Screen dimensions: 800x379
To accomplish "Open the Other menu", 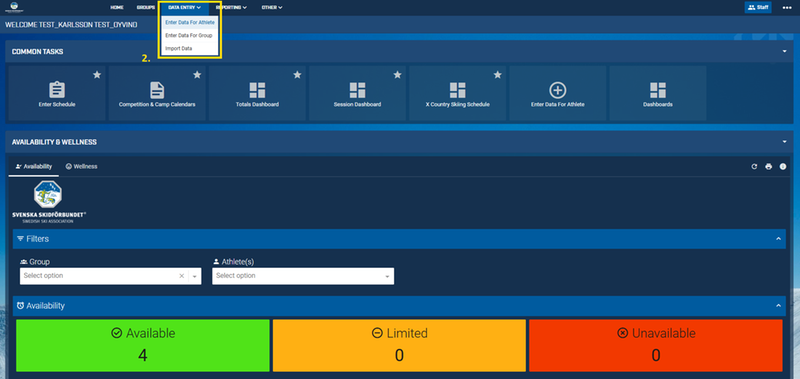I will [272, 8].
